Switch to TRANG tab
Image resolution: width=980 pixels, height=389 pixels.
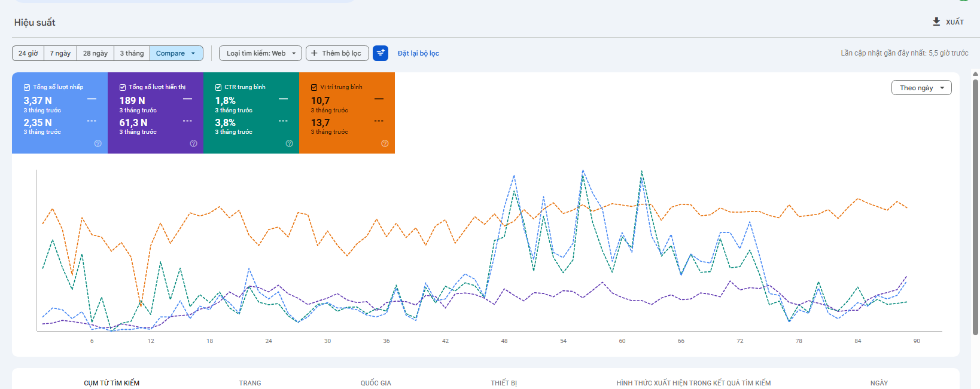(250, 383)
